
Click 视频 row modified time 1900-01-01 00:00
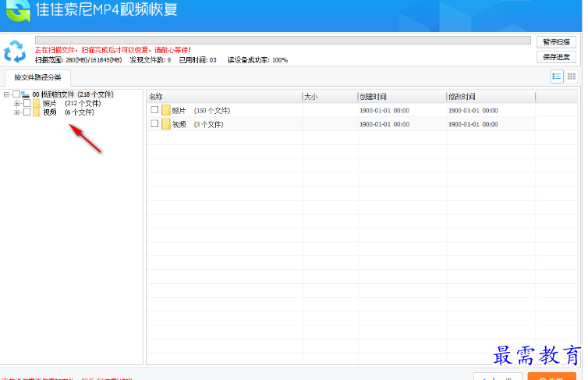(x=473, y=125)
